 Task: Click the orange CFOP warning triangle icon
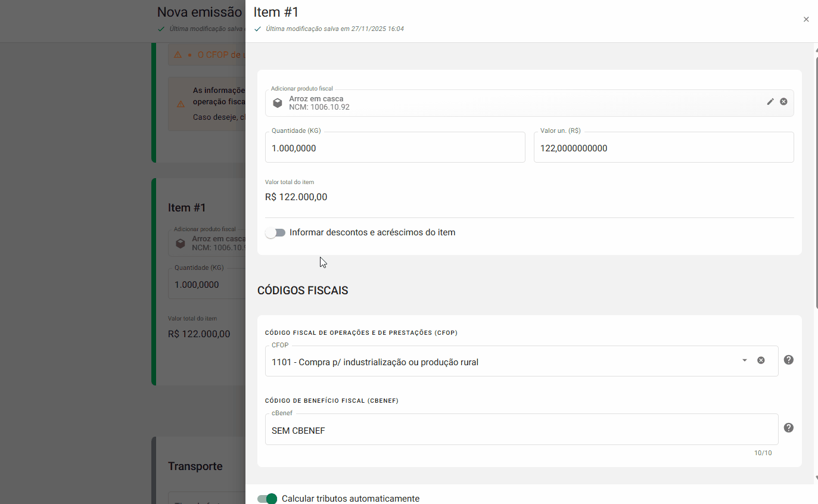pyautogui.click(x=178, y=55)
